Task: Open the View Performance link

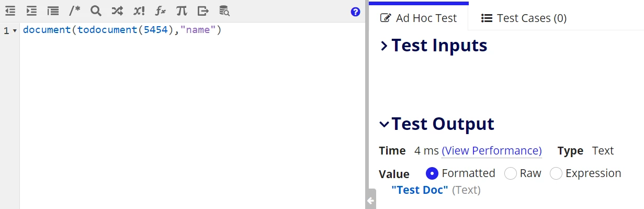Action: tap(492, 151)
